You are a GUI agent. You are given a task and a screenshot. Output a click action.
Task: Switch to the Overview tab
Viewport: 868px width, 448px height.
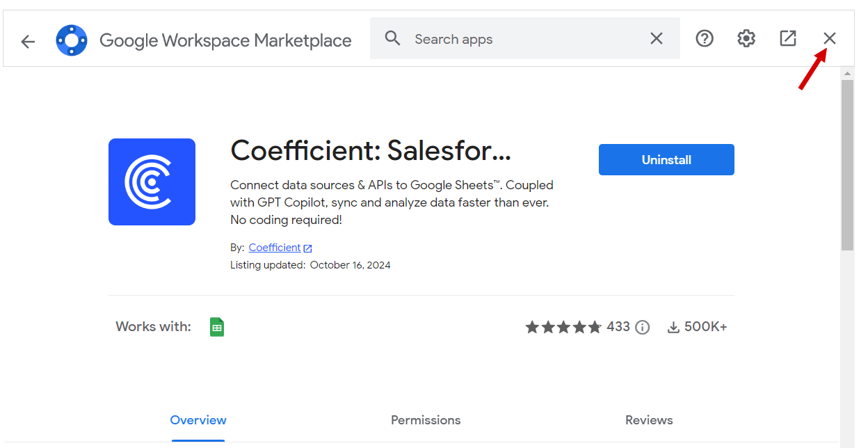tap(198, 420)
